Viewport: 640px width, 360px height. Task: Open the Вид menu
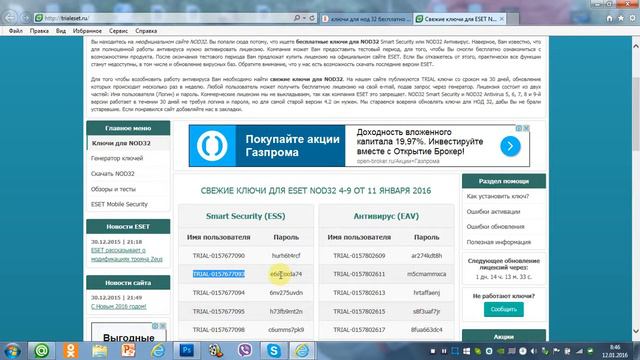[x=61, y=31]
